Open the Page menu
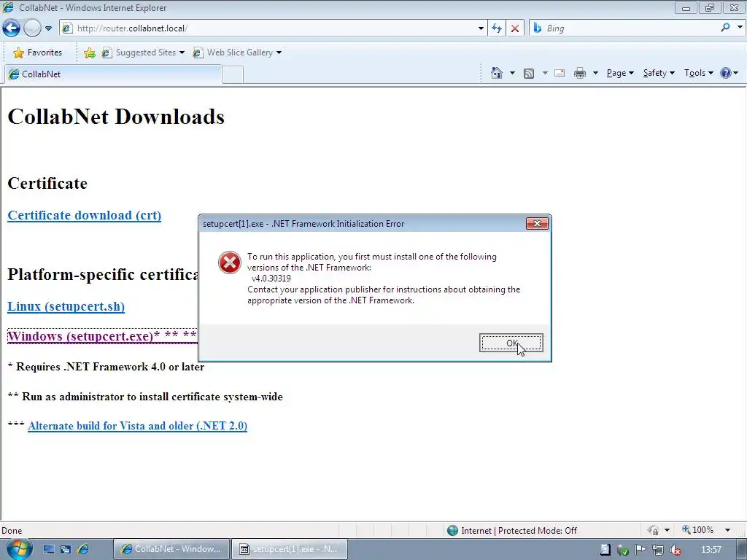This screenshot has width=747, height=560. (620, 73)
